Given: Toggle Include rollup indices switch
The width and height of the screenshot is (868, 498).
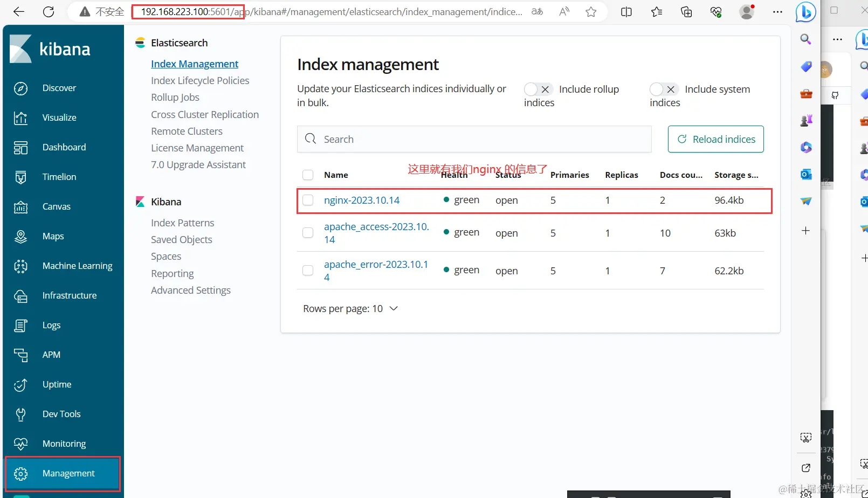Looking at the screenshot, I should point(538,89).
